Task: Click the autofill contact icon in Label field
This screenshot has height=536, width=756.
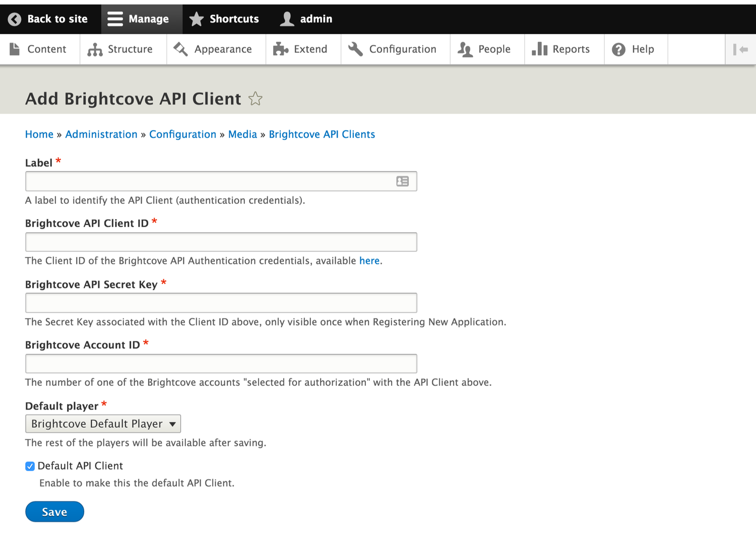Action: pos(402,181)
